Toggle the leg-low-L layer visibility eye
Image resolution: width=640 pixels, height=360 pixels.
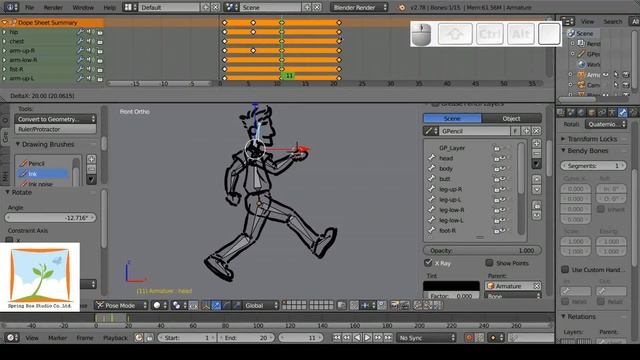point(504,220)
